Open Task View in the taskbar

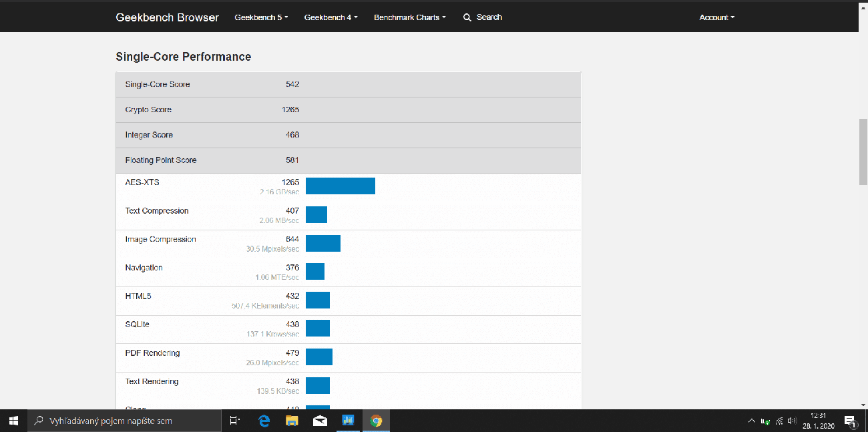234,421
